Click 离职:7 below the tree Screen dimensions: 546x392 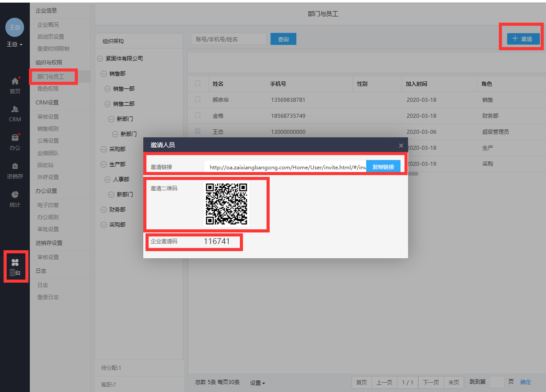109,385
